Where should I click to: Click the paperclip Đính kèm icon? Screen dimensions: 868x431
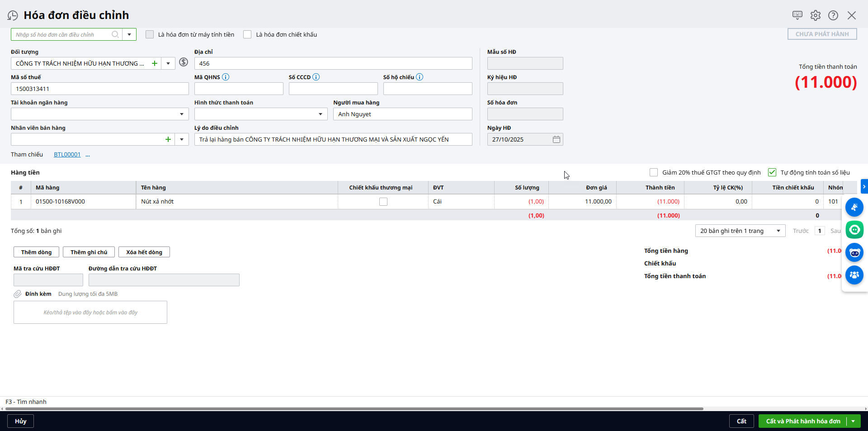point(18,294)
